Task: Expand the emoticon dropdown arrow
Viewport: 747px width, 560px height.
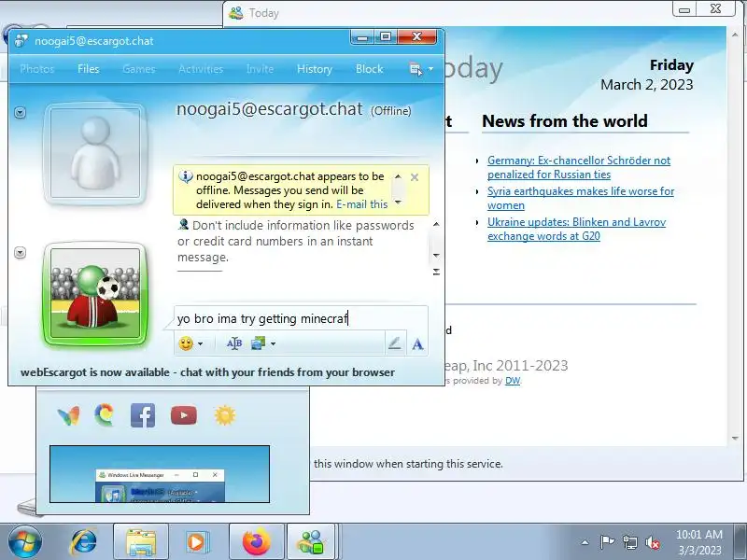Action: pyautogui.click(x=201, y=343)
